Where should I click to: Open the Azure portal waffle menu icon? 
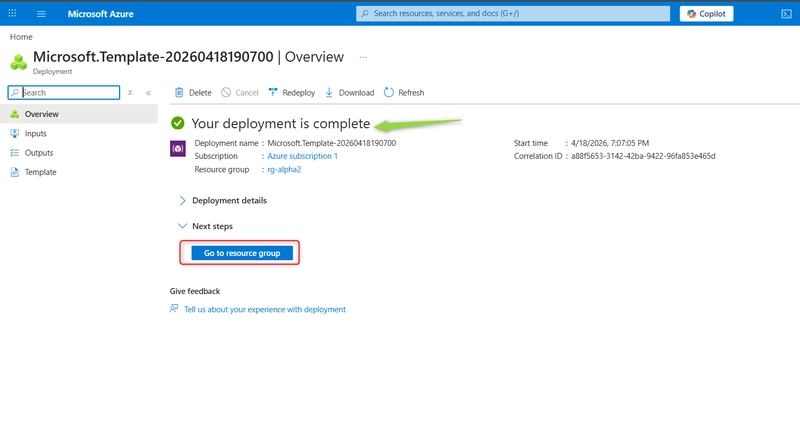pos(12,13)
